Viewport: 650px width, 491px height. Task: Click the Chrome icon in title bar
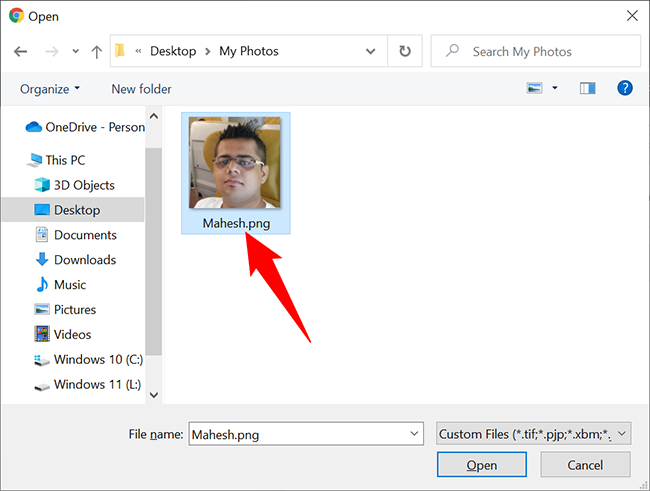17,16
